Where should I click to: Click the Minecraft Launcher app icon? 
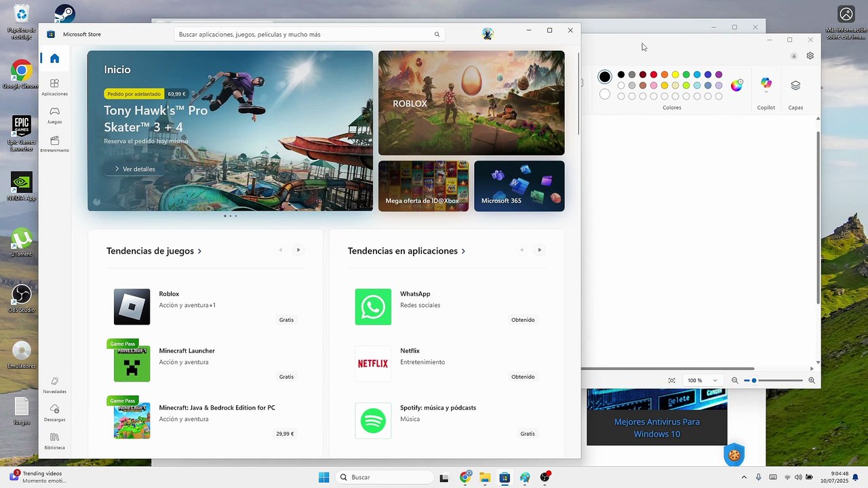point(132,363)
